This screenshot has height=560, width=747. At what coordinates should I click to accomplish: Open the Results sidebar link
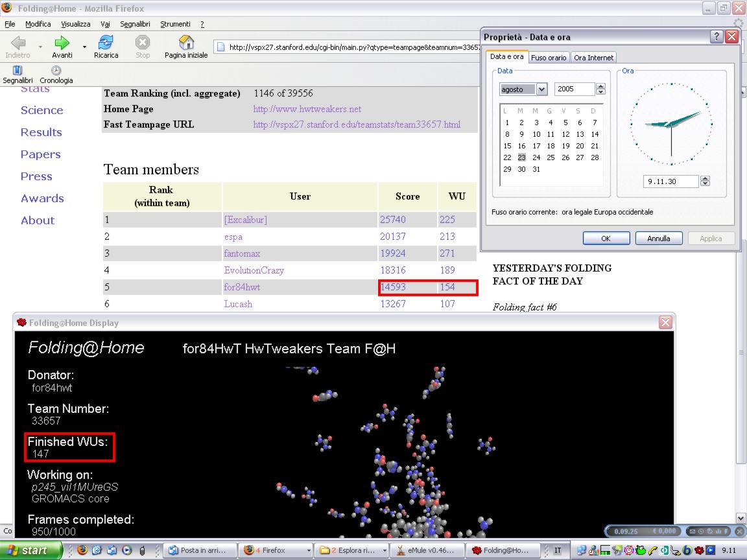coord(41,132)
